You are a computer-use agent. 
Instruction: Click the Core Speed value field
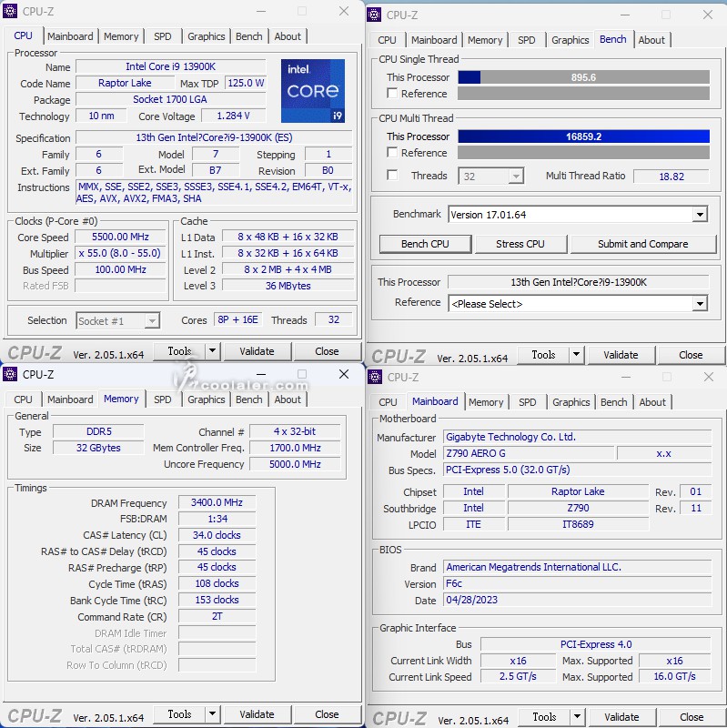point(121,238)
